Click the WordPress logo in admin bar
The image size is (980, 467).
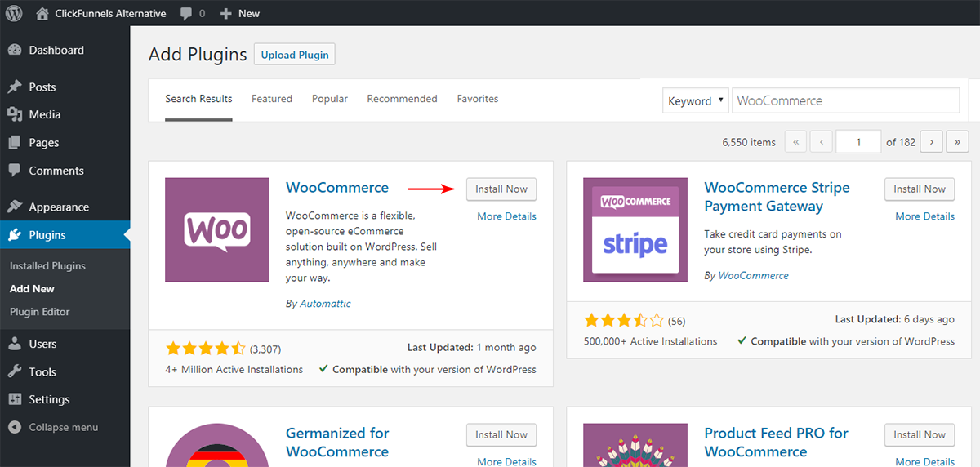[14, 13]
